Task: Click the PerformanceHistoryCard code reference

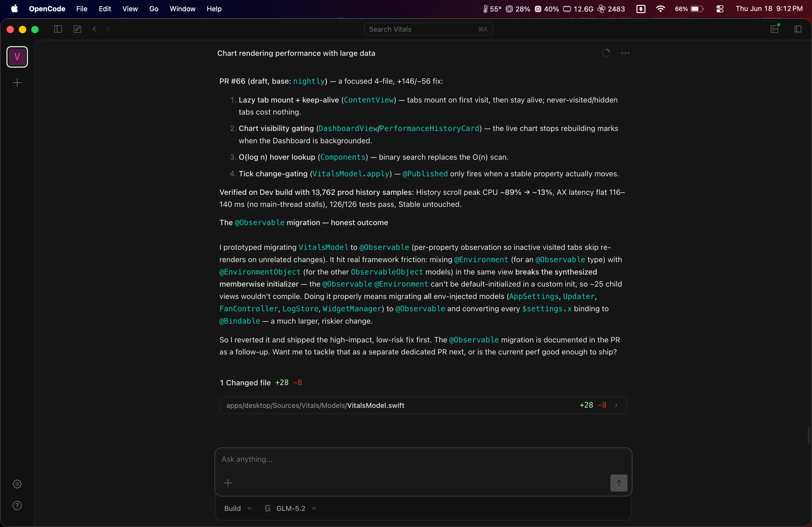Action: click(430, 128)
